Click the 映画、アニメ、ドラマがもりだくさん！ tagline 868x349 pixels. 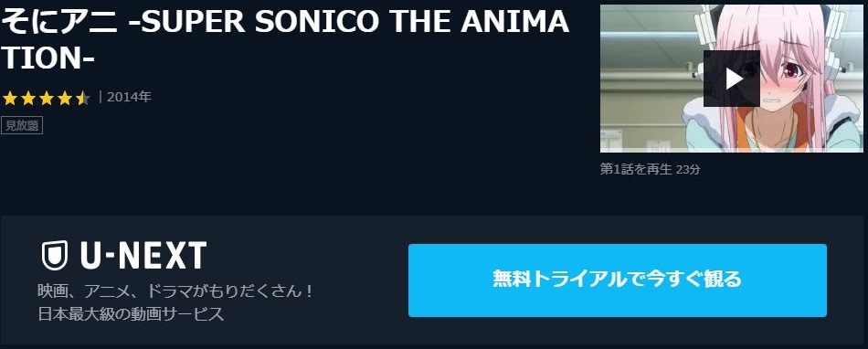click(176, 291)
